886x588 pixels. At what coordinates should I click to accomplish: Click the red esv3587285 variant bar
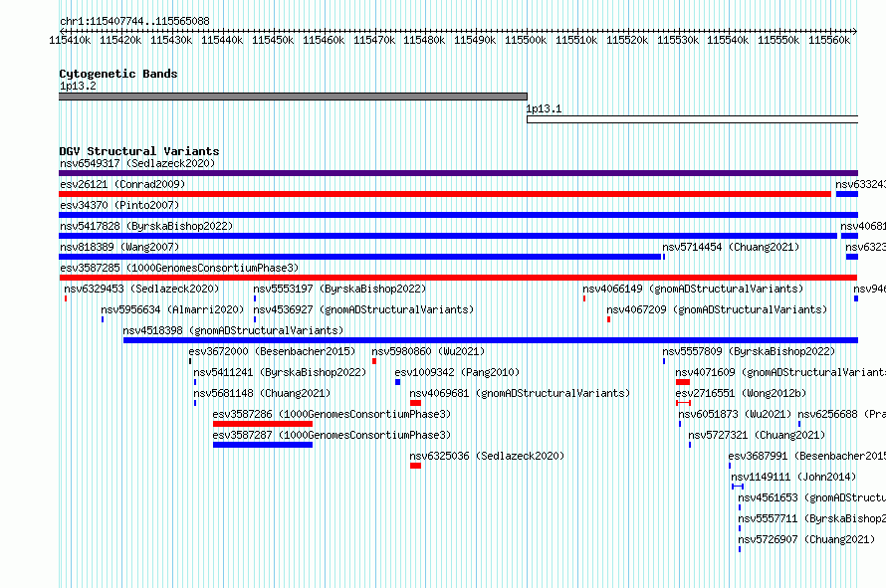pos(458,278)
